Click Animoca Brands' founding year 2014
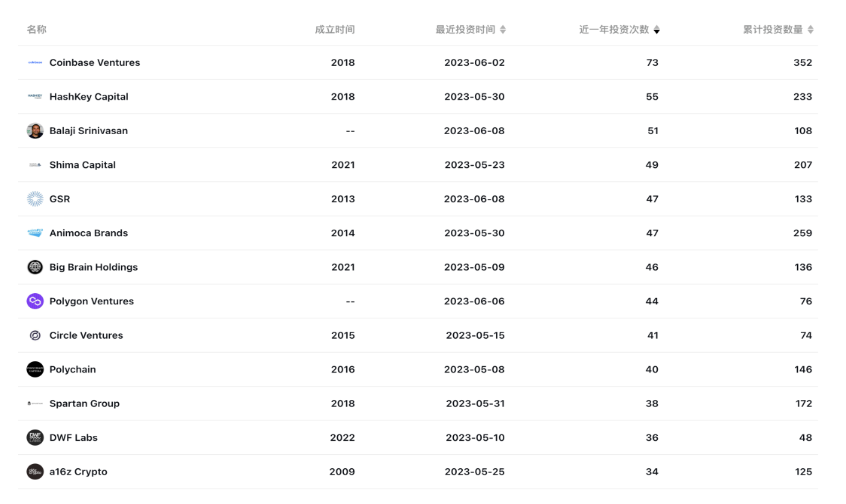Screen dimensions: 846x504 343,233
